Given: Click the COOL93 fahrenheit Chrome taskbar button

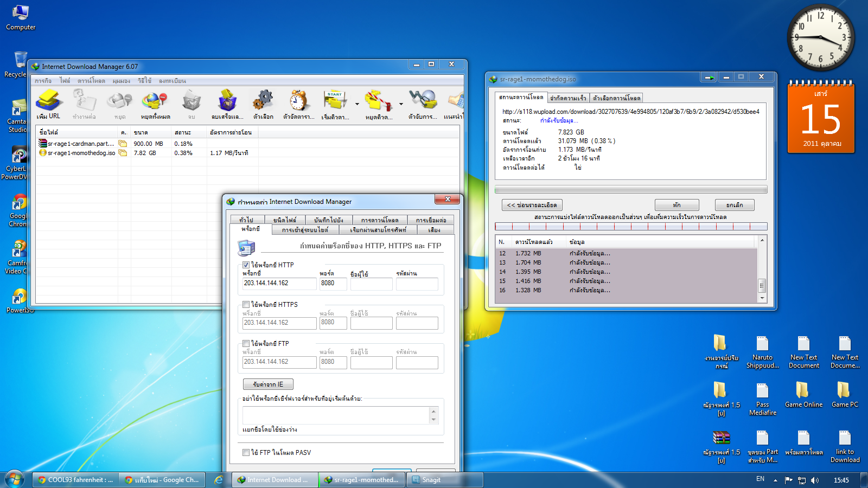Looking at the screenshot, I should 75,480.
